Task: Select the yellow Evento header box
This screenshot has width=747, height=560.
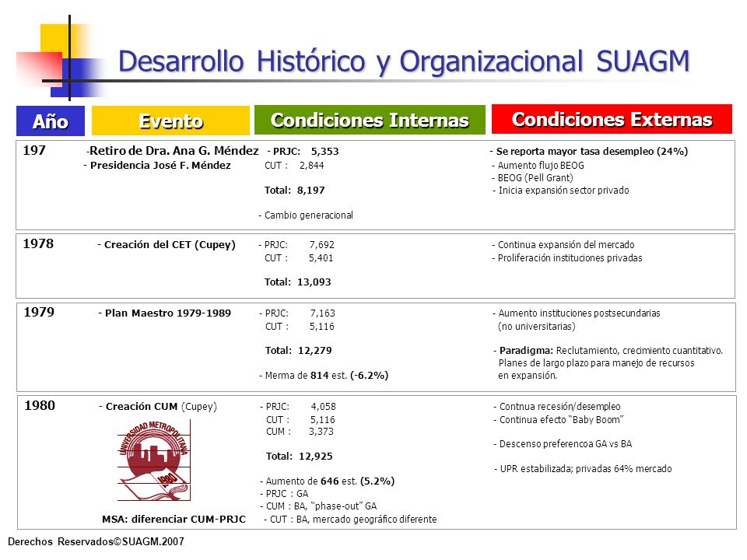Action: [x=170, y=121]
